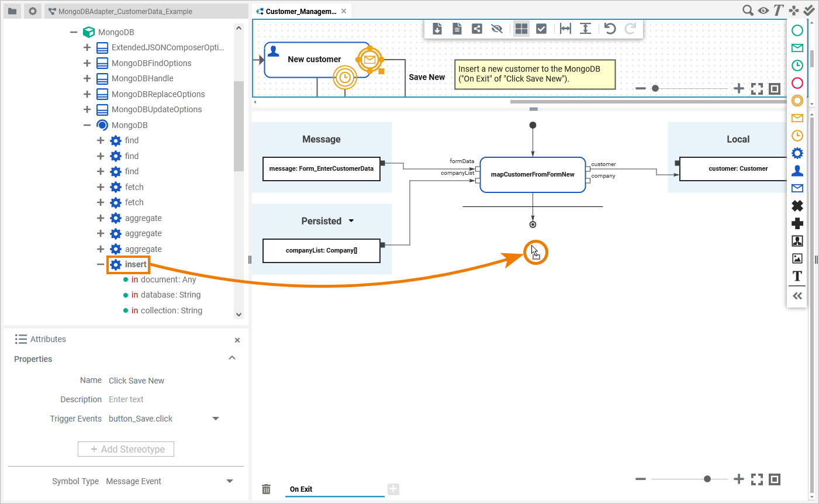Collapse the insert operation tree node

coord(101,264)
